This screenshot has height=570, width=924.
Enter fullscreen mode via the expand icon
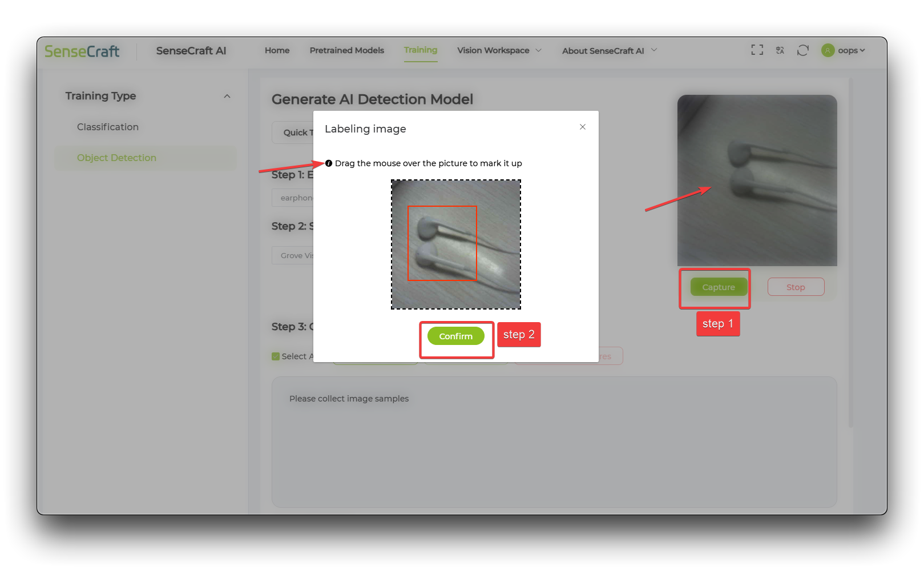click(757, 50)
